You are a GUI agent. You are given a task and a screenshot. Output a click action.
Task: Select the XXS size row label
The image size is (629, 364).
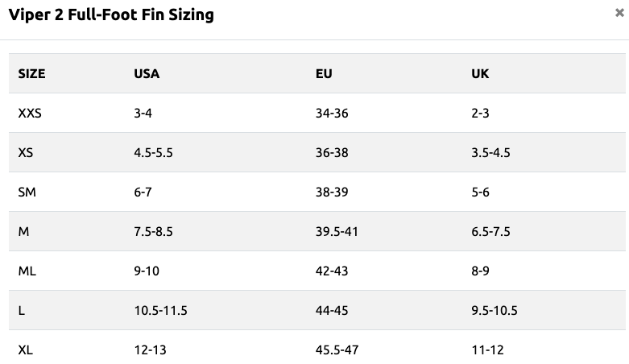[x=30, y=114]
